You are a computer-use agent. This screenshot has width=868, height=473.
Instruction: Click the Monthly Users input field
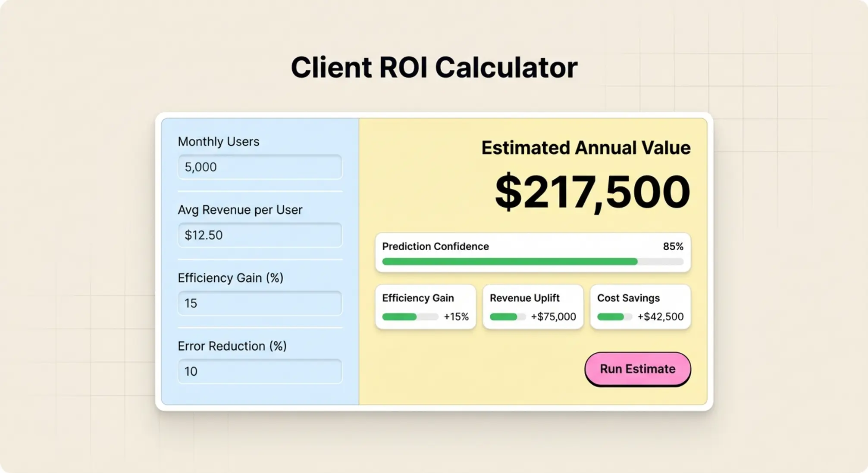point(260,167)
